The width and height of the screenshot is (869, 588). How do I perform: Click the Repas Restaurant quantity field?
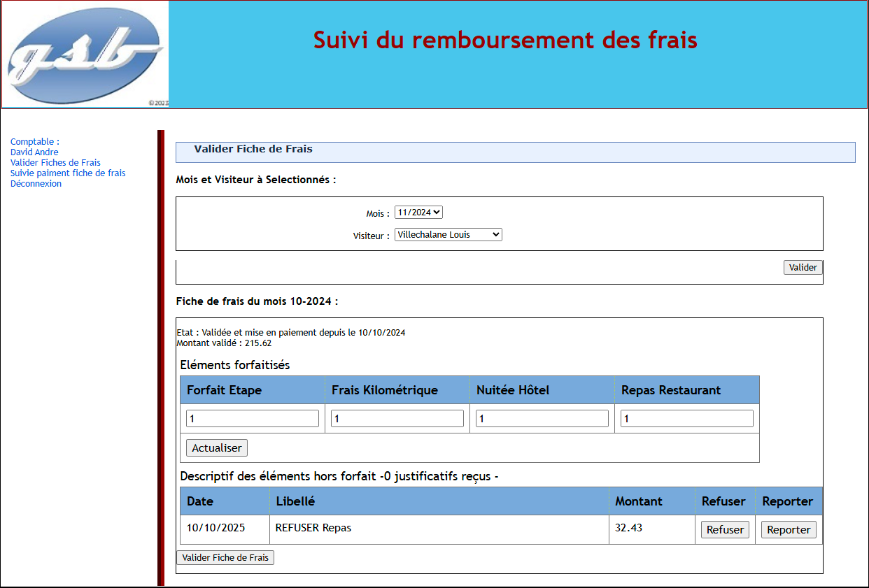click(686, 417)
